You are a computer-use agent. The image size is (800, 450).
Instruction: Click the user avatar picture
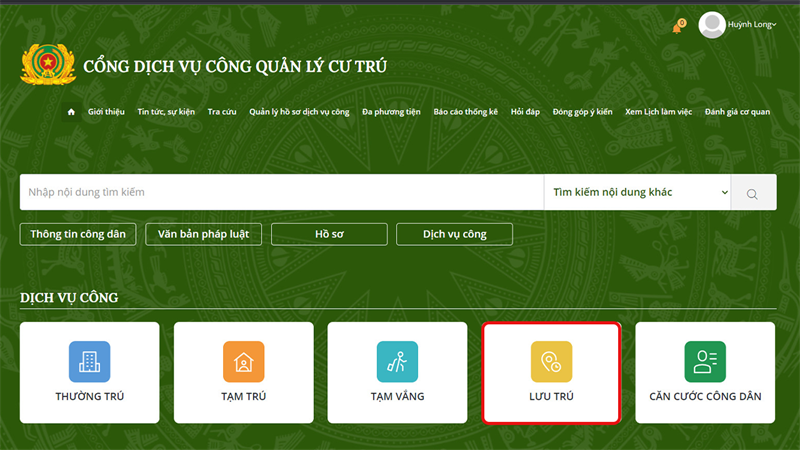(712, 25)
